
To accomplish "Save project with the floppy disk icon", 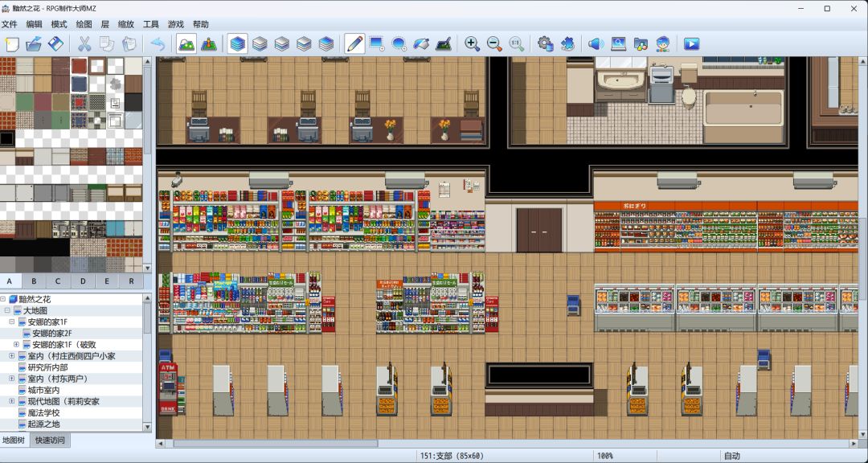I will point(55,44).
